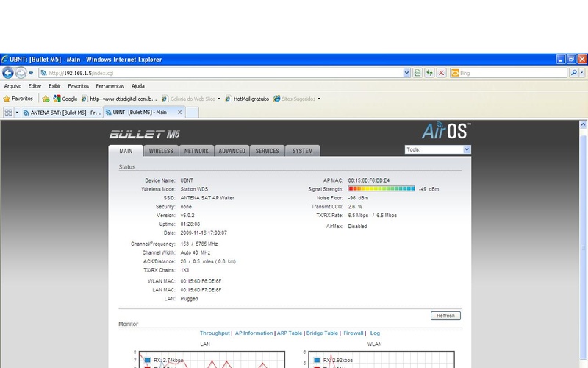The height and width of the screenshot is (368, 588).
Task: Open the recent pages dropdown arrow
Action: [x=31, y=73]
